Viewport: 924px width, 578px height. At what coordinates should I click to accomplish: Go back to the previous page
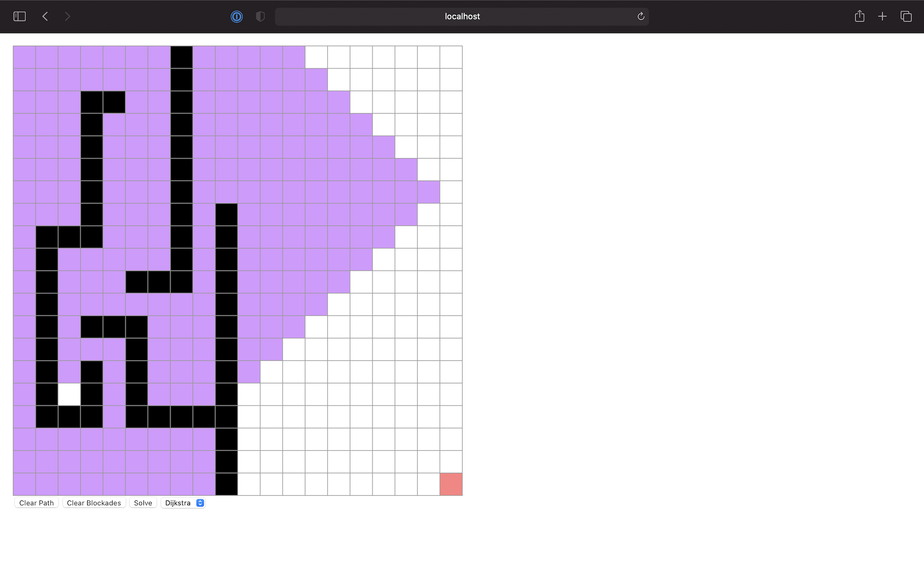(45, 16)
